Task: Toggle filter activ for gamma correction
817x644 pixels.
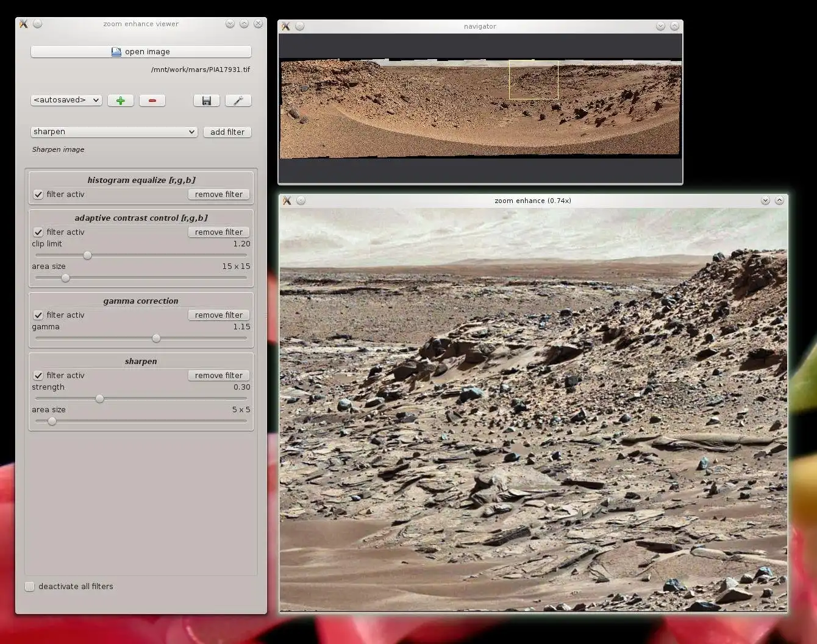Action: 38,315
